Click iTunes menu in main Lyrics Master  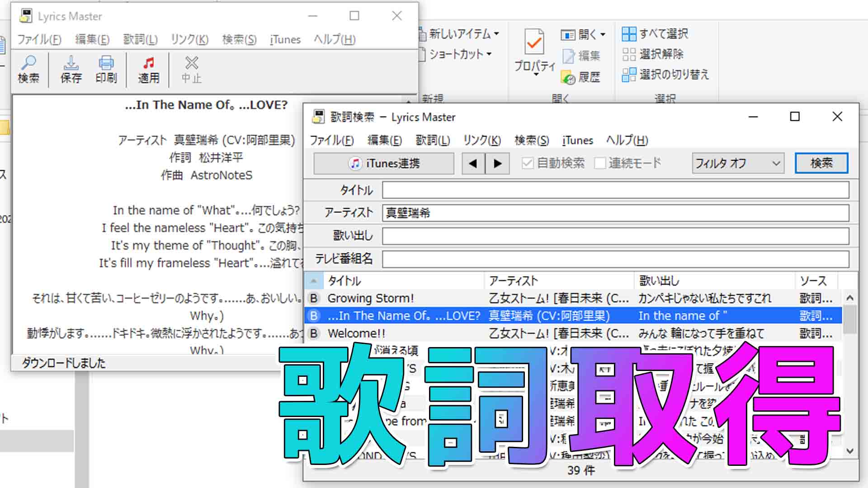tap(284, 39)
